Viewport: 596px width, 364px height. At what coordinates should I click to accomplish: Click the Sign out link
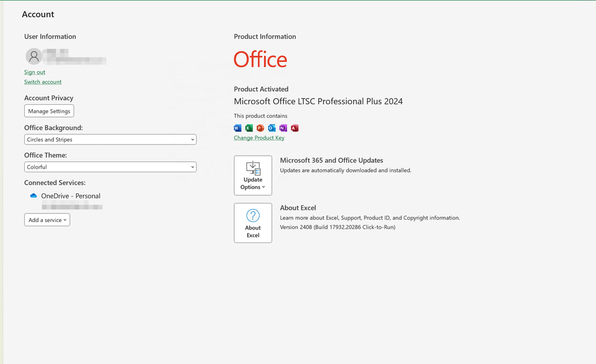click(35, 73)
